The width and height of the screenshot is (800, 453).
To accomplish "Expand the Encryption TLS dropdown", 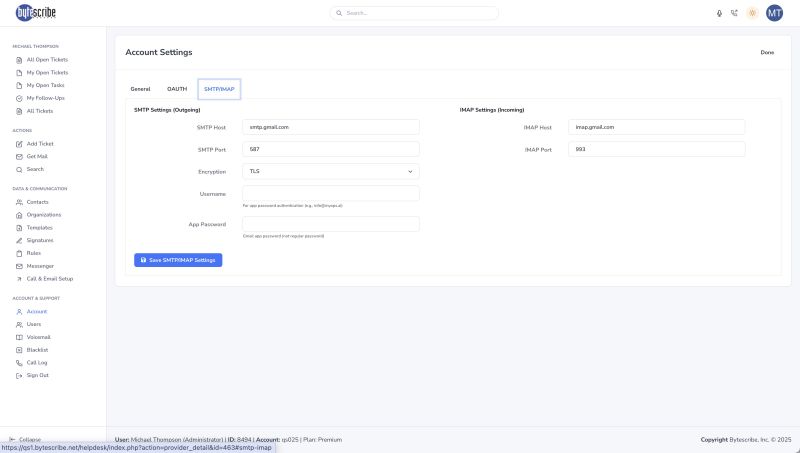I will click(331, 171).
